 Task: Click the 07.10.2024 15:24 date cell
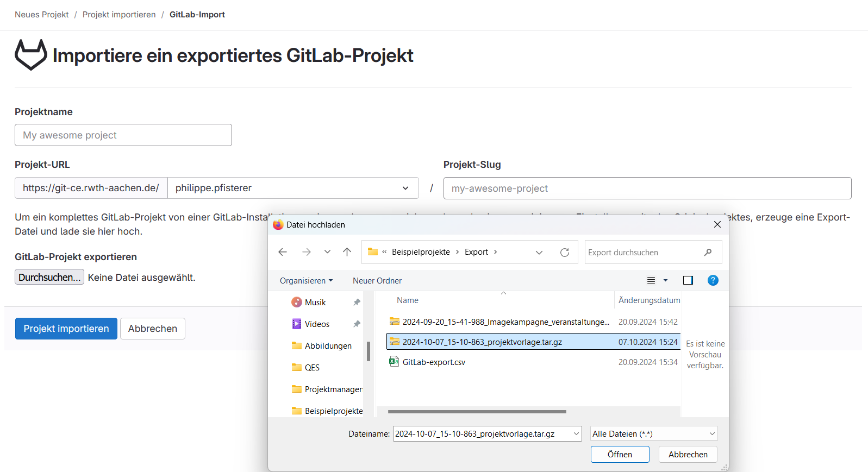648,342
